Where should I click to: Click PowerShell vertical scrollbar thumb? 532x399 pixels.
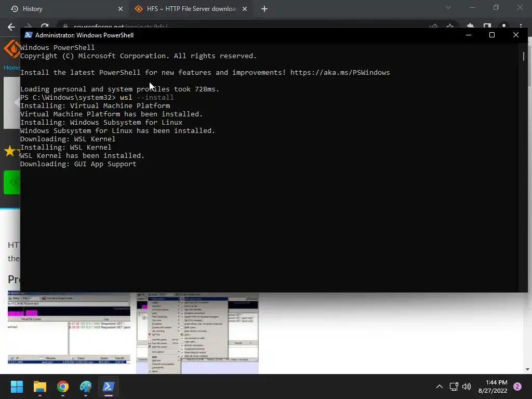coord(524,56)
